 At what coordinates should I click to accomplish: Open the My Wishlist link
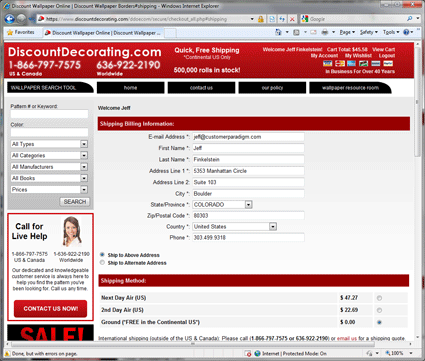[x=358, y=56]
